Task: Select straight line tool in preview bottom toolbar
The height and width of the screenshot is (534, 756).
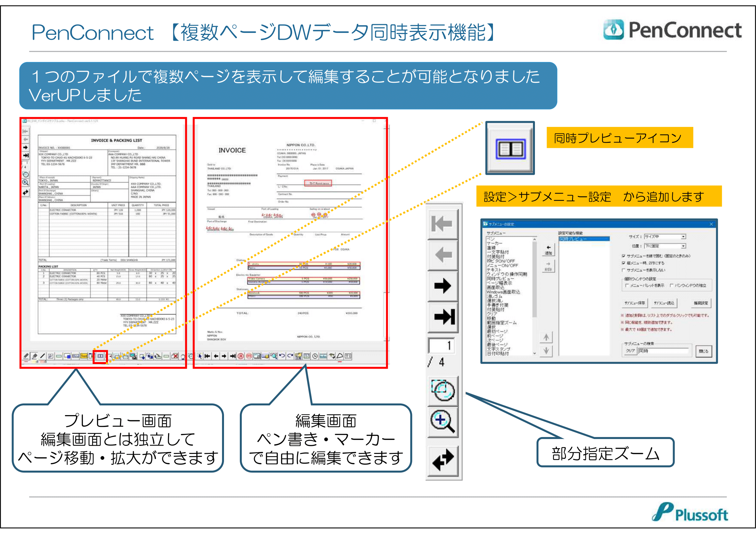Action: click(x=42, y=356)
